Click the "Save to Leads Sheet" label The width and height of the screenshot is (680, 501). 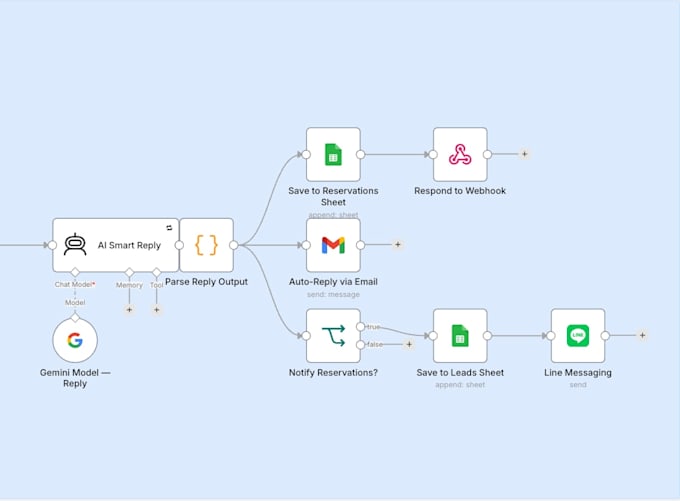460,373
